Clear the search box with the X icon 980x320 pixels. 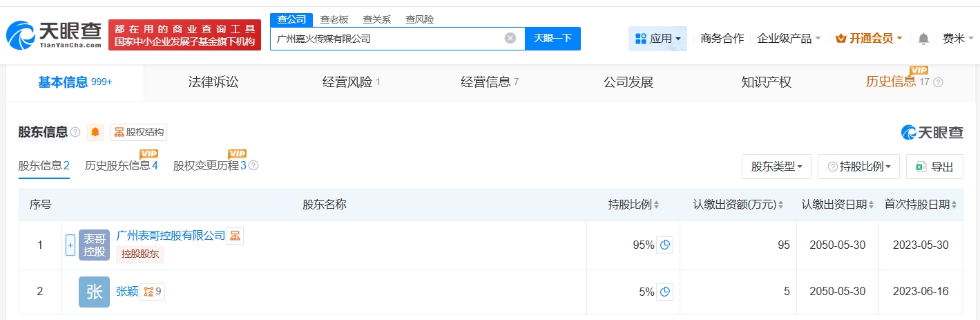pyautogui.click(x=510, y=39)
